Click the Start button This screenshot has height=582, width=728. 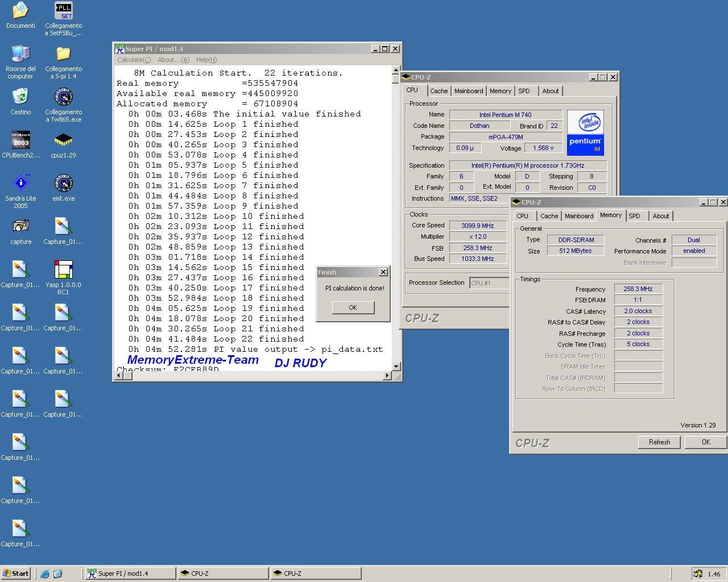point(15,573)
